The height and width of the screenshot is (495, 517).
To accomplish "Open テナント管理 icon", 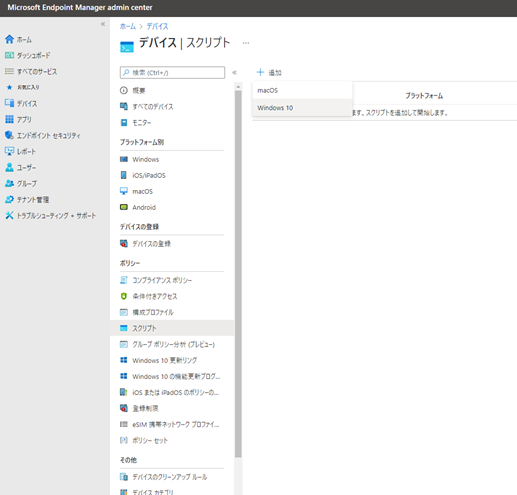I will tap(9, 199).
